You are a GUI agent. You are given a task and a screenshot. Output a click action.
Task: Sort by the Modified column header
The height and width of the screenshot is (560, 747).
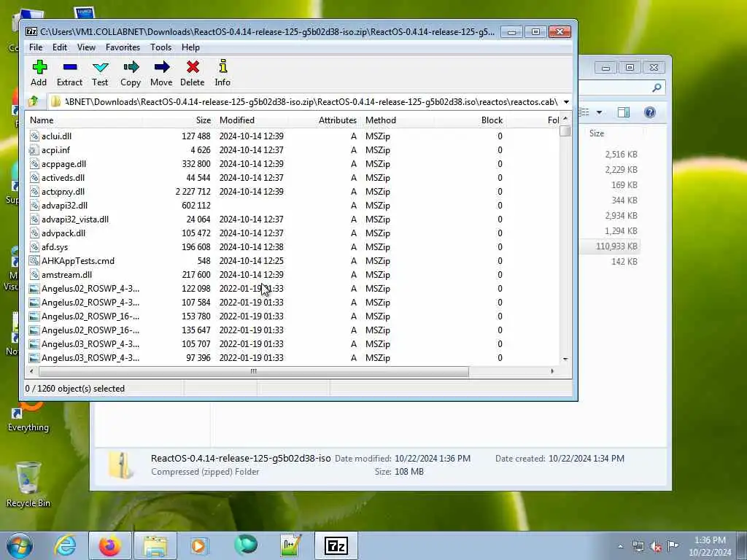[252, 120]
